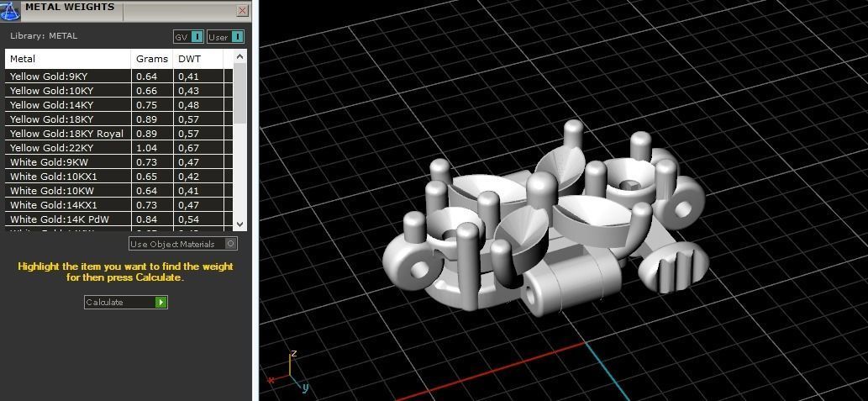
Task: Click the 0,42 DWT value for 10KX1
Action: coord(188,177)
